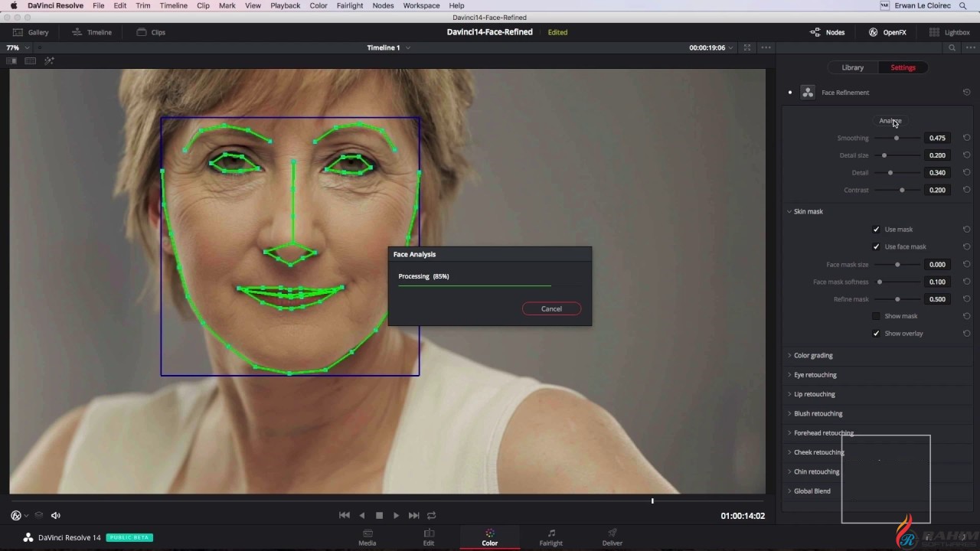Click the Contrast slider handle

coord(902,190)
